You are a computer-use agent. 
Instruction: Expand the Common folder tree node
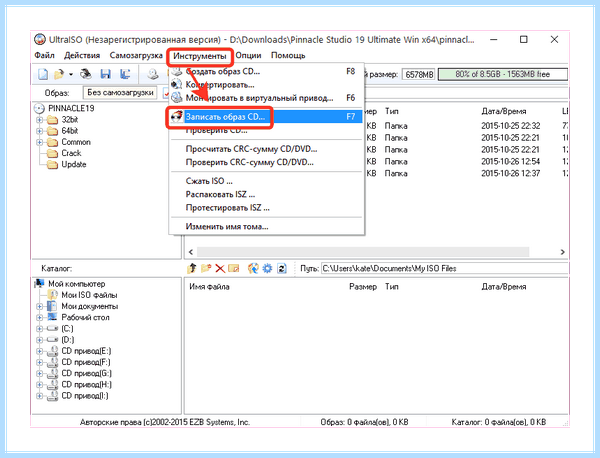39,142
